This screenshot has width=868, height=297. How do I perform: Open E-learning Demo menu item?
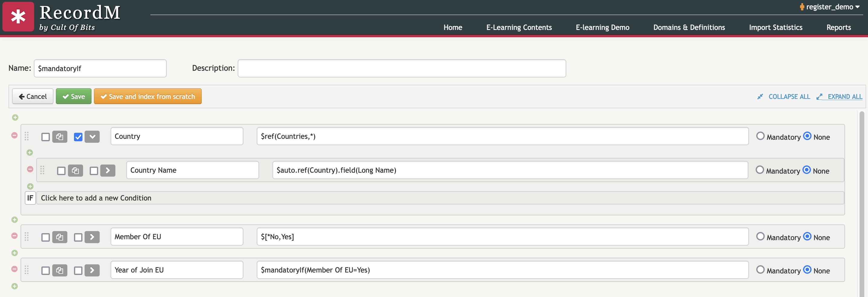pyautogui.click(x=603, y=27)
